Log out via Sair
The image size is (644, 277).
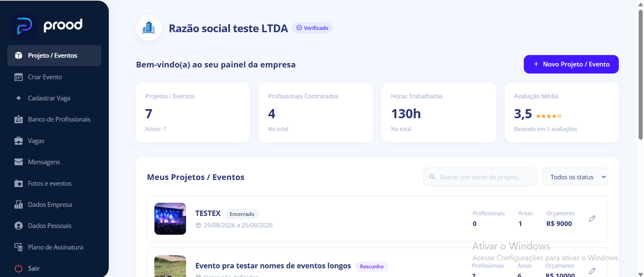pyautogui.click(x=54, y=268)
